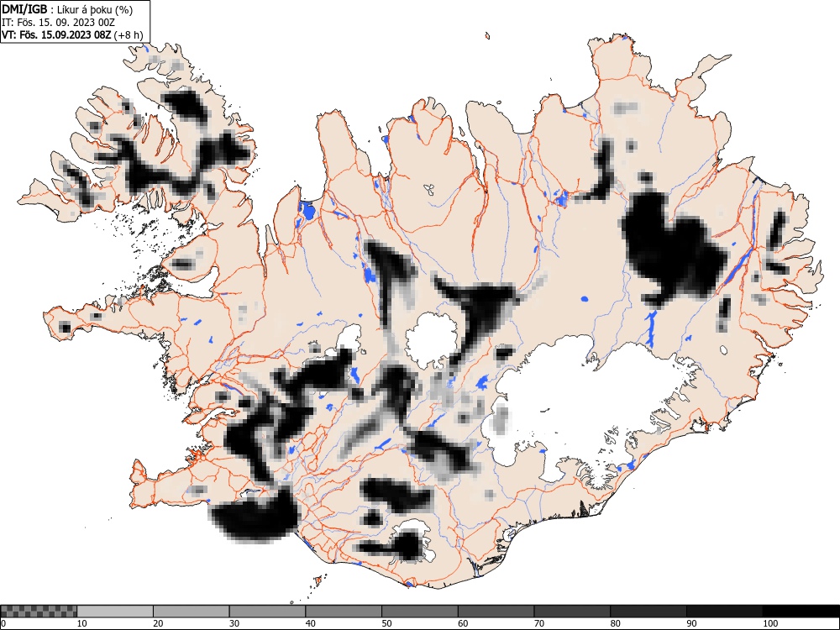Select the 20-30 gray legend swatch
The height and width of the screenshot is (630, 840).
(192, 612)
